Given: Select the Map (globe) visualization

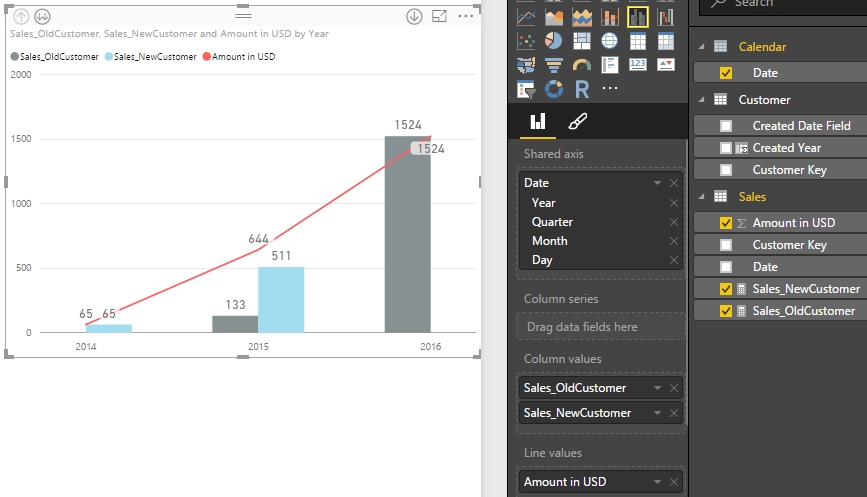Looking at the screenshot, I should [x=610, y=41].
